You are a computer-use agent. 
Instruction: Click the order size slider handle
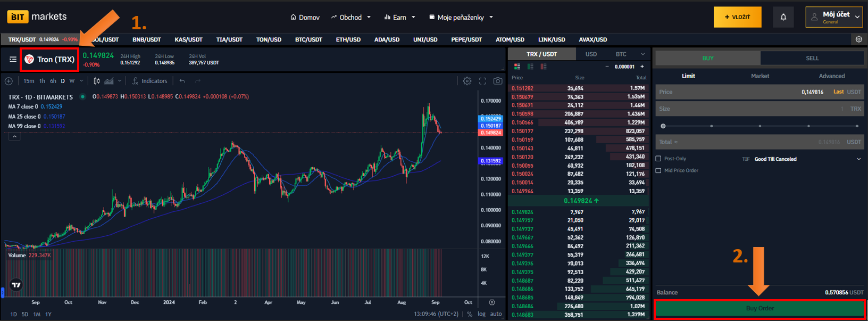(x=663, y=126)
